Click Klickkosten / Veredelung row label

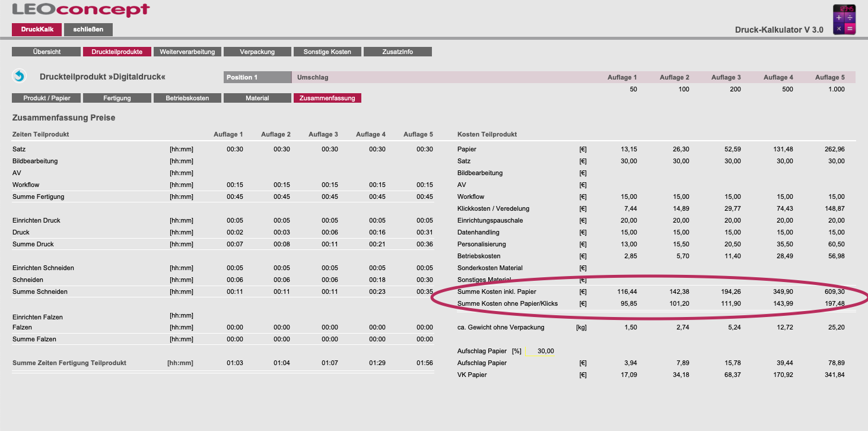coord(494,208)
